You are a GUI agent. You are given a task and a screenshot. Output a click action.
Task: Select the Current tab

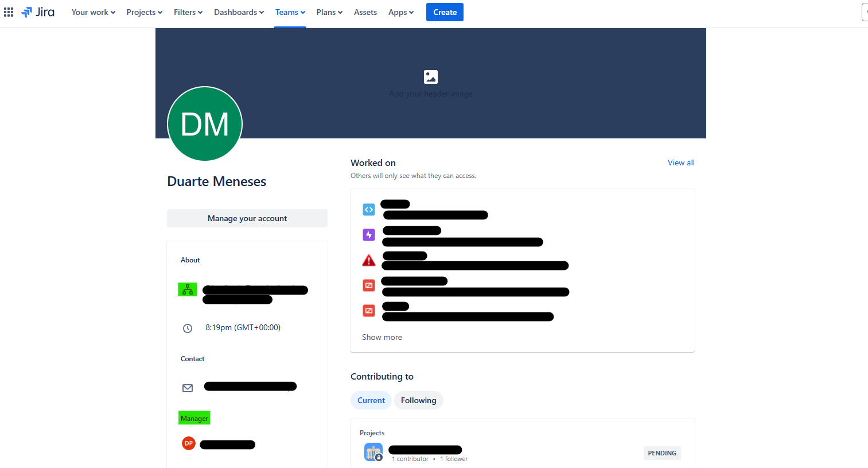click(x=371, y=400)
